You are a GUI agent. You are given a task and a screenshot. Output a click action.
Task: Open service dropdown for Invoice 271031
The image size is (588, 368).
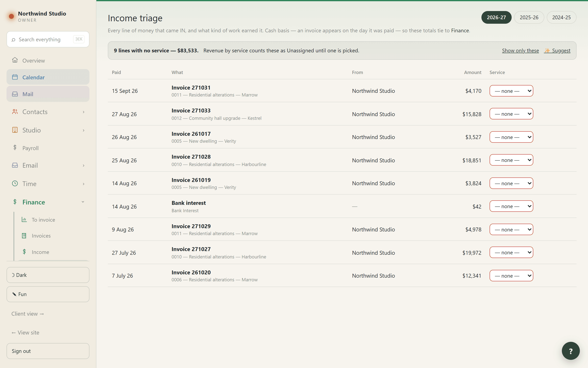[x=511, y=91]
